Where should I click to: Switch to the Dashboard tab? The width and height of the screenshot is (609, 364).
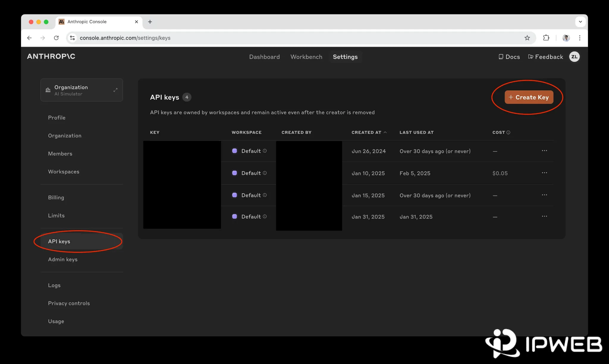264,57
